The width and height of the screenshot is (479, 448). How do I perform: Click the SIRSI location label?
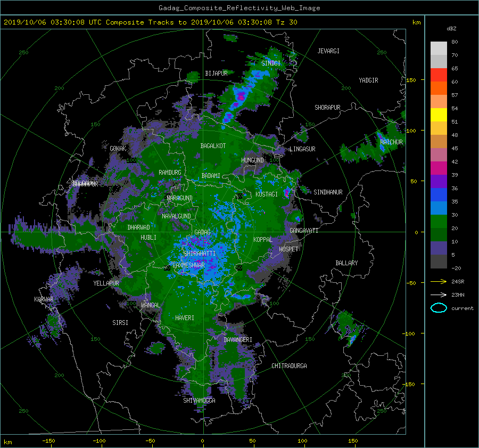(120, 323)
